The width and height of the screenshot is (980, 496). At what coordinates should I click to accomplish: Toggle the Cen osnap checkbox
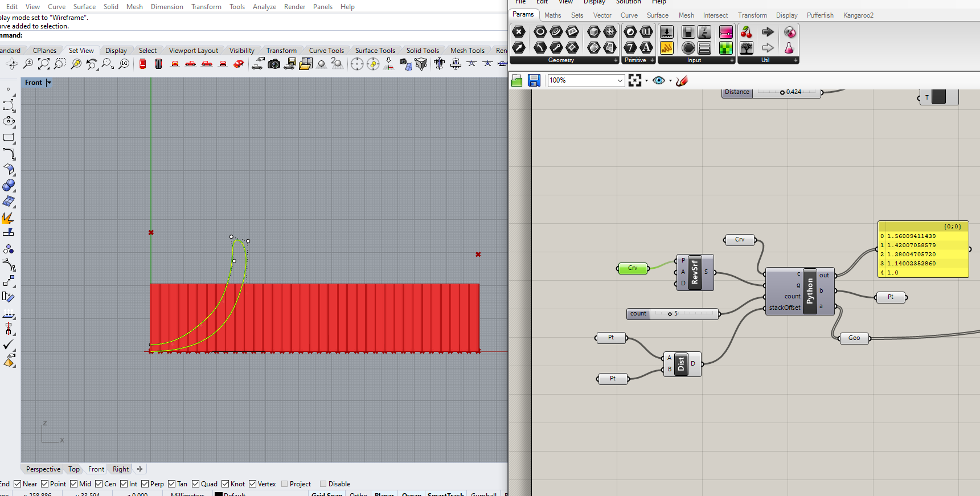point(99,484)
